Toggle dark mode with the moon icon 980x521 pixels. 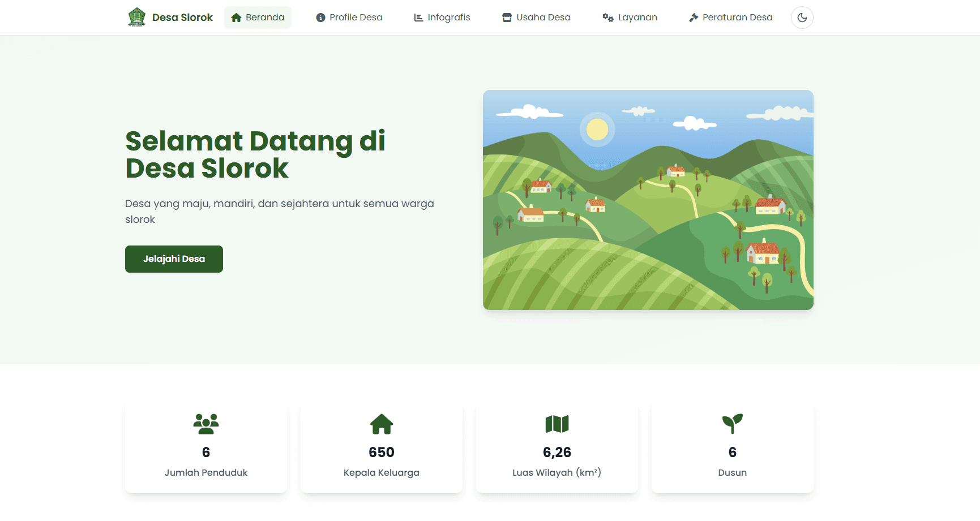coord(802,18)
